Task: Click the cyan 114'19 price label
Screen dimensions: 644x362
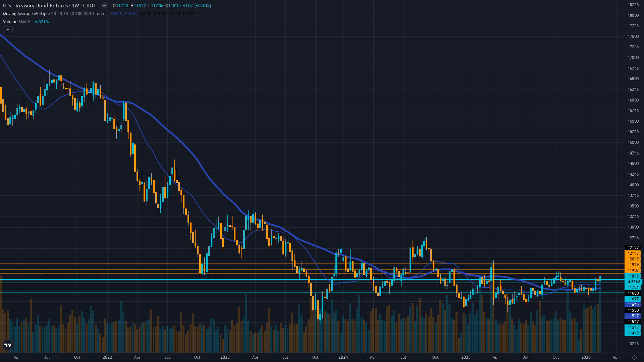Action: [633, 333]
